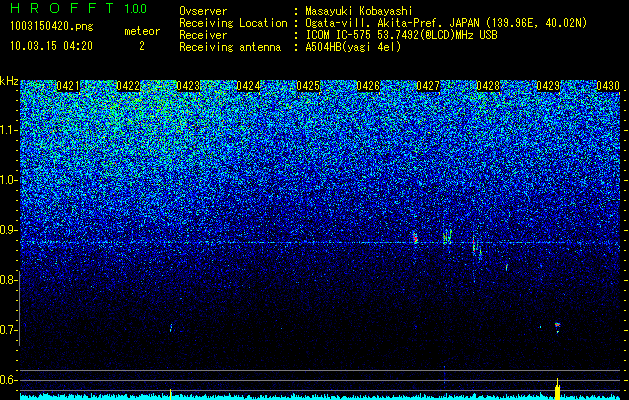
Task: Select the 1.1 frequency axis label
Action: (7, 130)
